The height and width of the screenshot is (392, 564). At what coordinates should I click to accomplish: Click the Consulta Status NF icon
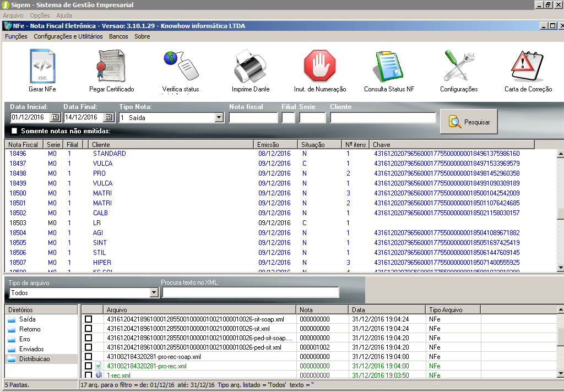pyautogui.click(x=389, y=66)
